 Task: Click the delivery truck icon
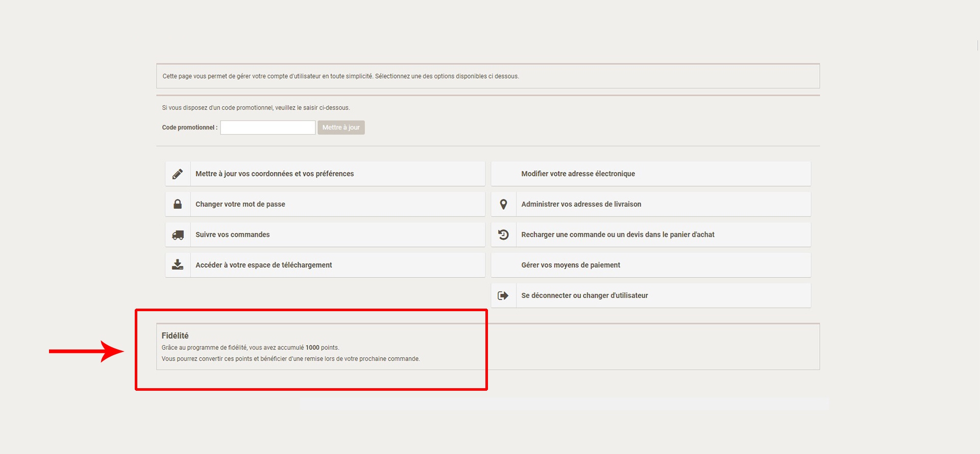point(178,235)
